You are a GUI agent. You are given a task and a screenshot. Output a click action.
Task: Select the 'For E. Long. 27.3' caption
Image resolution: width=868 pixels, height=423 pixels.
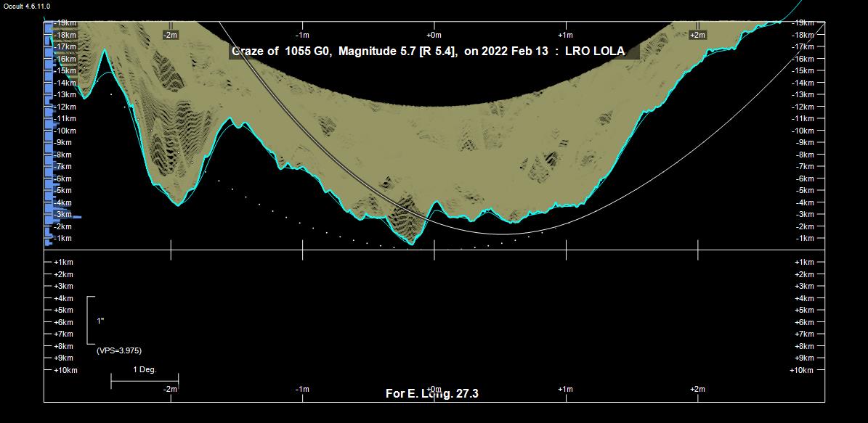tap(431, 394)
